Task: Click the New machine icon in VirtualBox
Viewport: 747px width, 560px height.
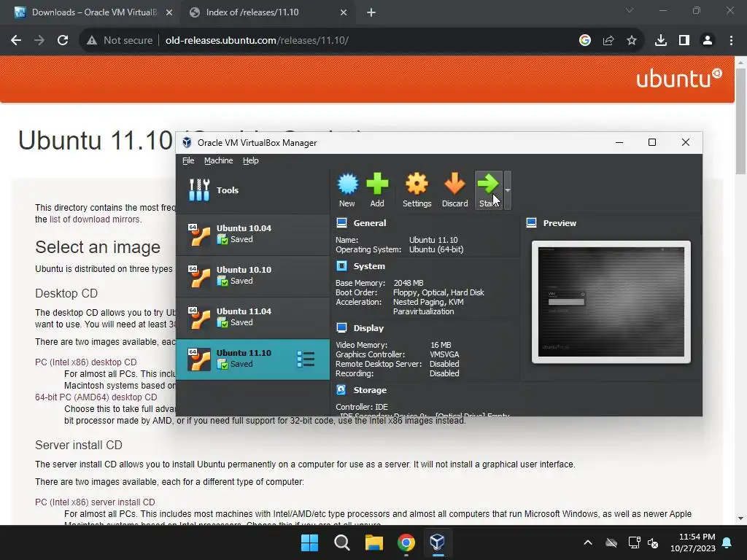Action: 347,190
